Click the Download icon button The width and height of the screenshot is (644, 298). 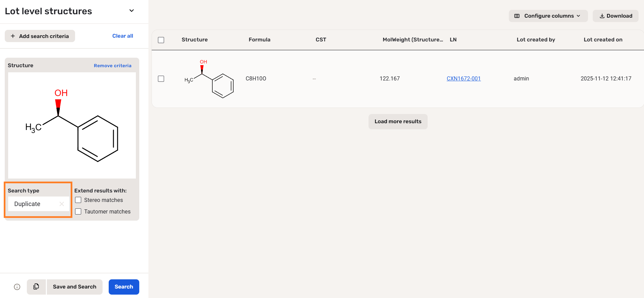[602, 16]
